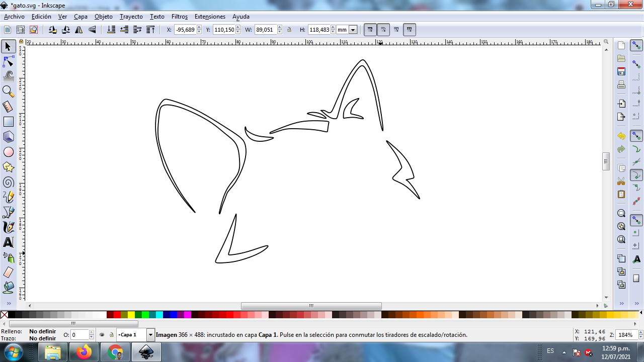Open the Archivo menu
This screenshot has width=644, height=362.
14,17
